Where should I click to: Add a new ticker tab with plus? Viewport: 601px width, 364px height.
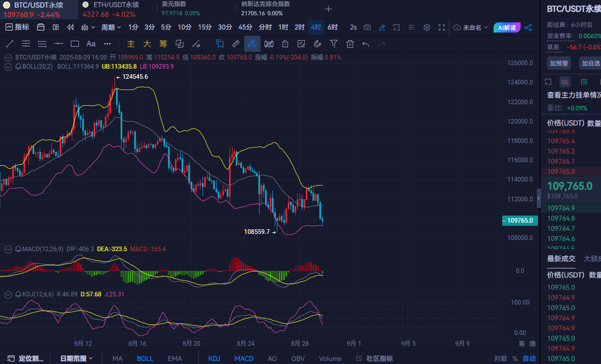[328, 9]
